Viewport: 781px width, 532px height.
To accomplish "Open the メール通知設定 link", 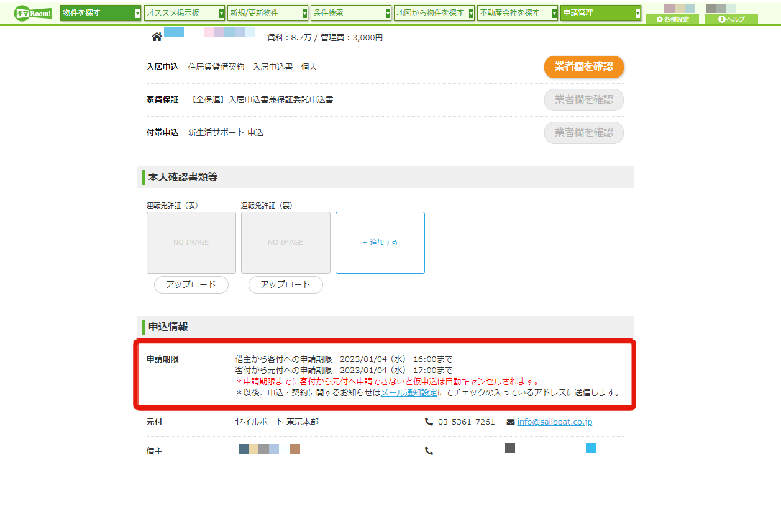I will pyautogui.click(x=409, y=393).
